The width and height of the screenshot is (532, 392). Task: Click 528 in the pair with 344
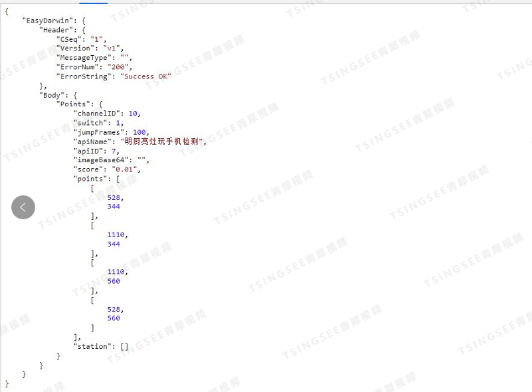pos(114,197)
